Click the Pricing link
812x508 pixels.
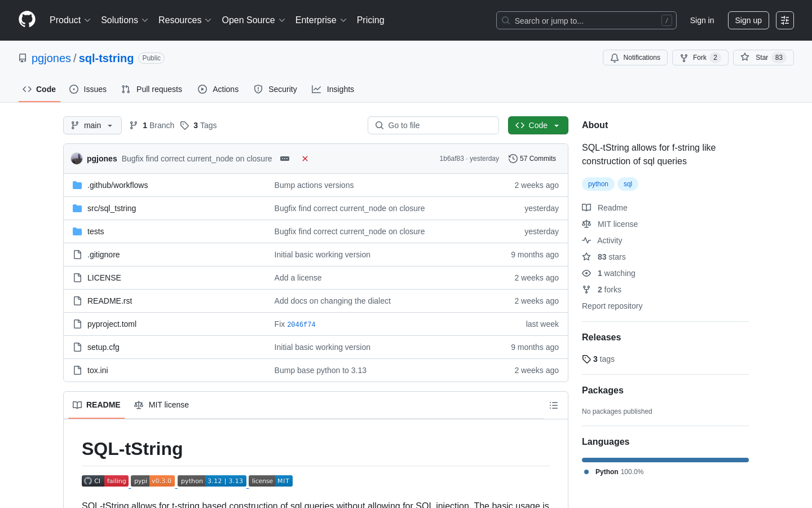coord(370,20)
